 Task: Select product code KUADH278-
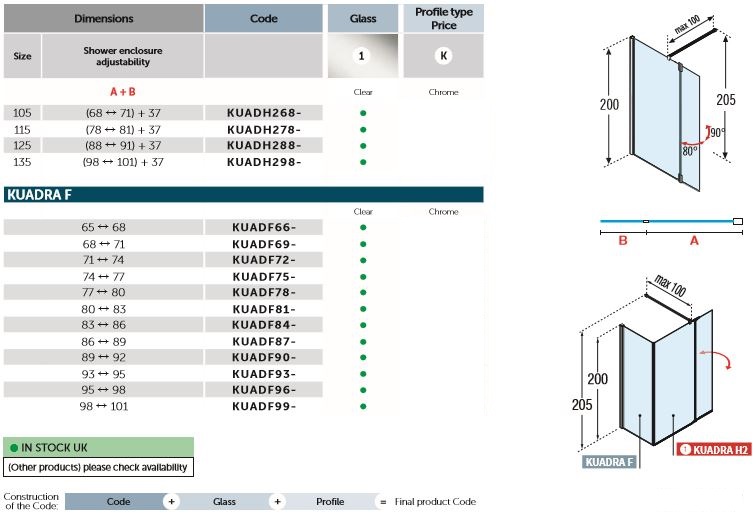(x=264, y=130)
